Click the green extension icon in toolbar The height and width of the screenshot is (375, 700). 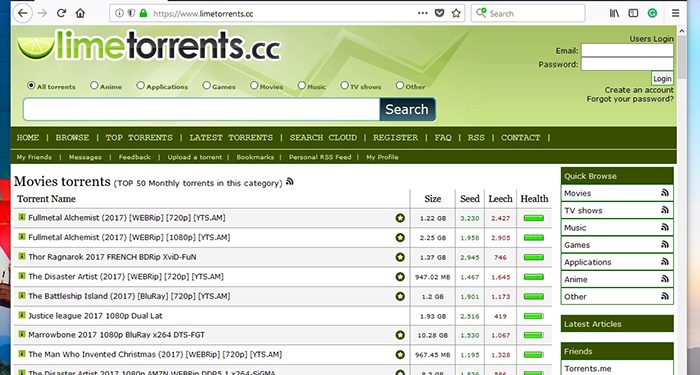652,13
